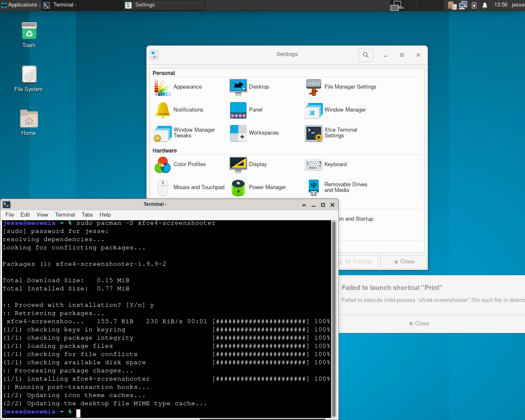Switch to Terminal in the taskbar
The width and height of the screenshot is (525, 420).
coord(82,5)
